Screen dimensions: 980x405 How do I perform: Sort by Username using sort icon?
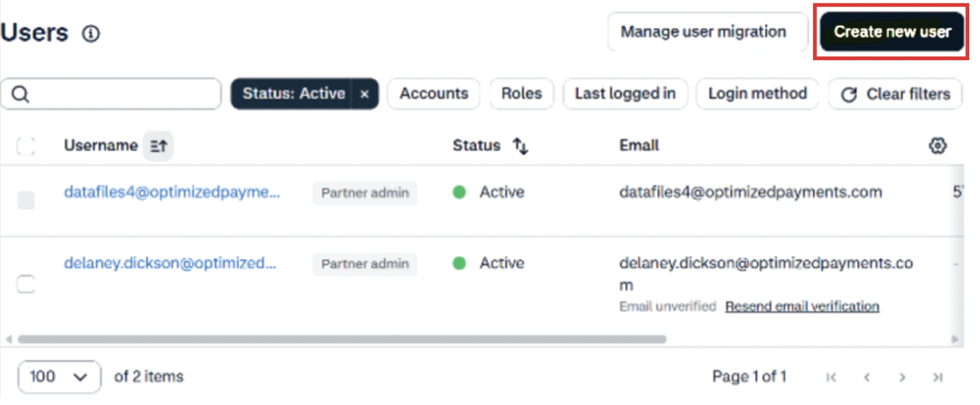pos(158,146)
